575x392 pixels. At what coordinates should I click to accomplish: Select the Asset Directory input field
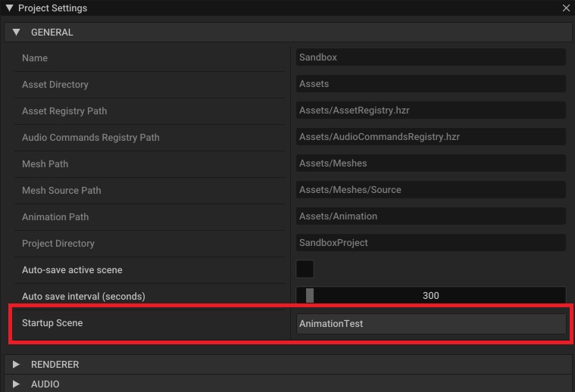430,84
